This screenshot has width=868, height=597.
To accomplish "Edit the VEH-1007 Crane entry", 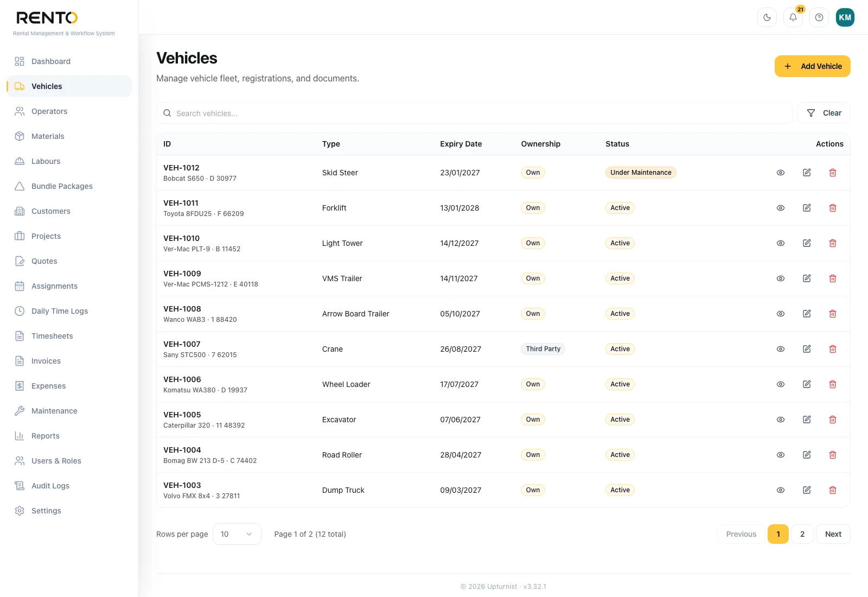I will [x=807, y=349].
